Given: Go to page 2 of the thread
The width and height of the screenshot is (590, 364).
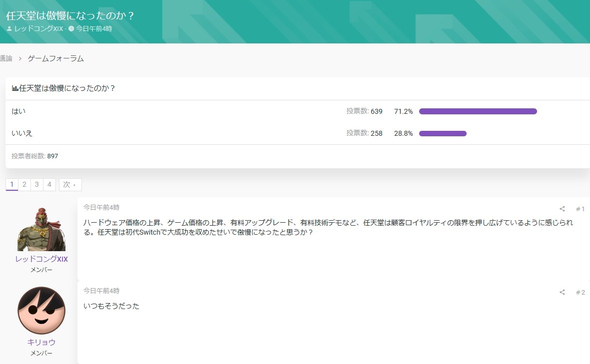Looking at the screenshot, I should point(24,185).
